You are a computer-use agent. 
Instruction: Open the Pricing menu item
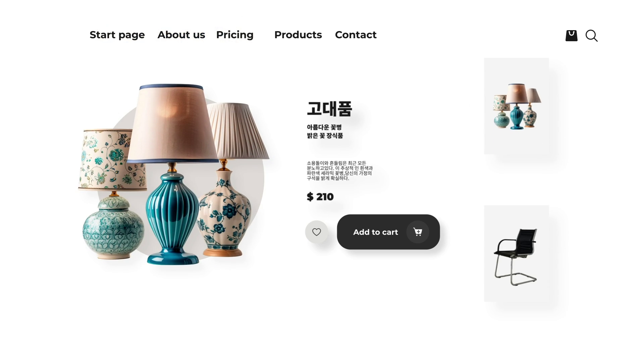[235, 35]
